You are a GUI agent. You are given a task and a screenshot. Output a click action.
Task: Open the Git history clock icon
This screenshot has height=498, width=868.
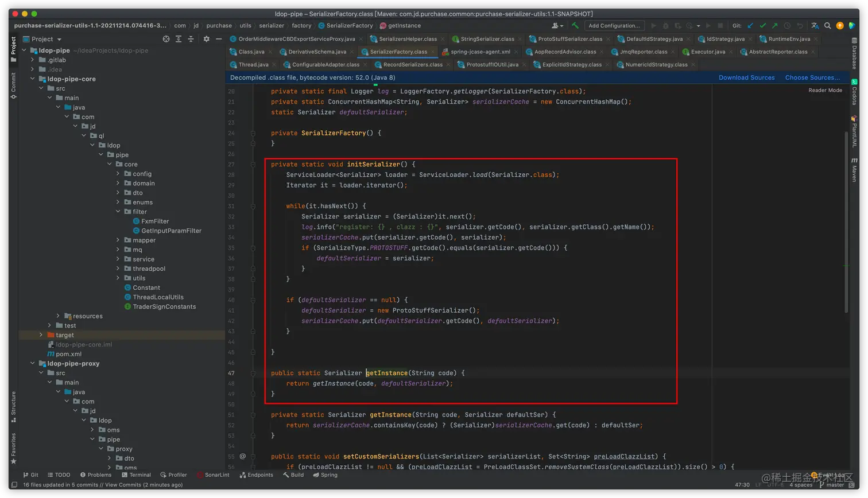point(787,26)
